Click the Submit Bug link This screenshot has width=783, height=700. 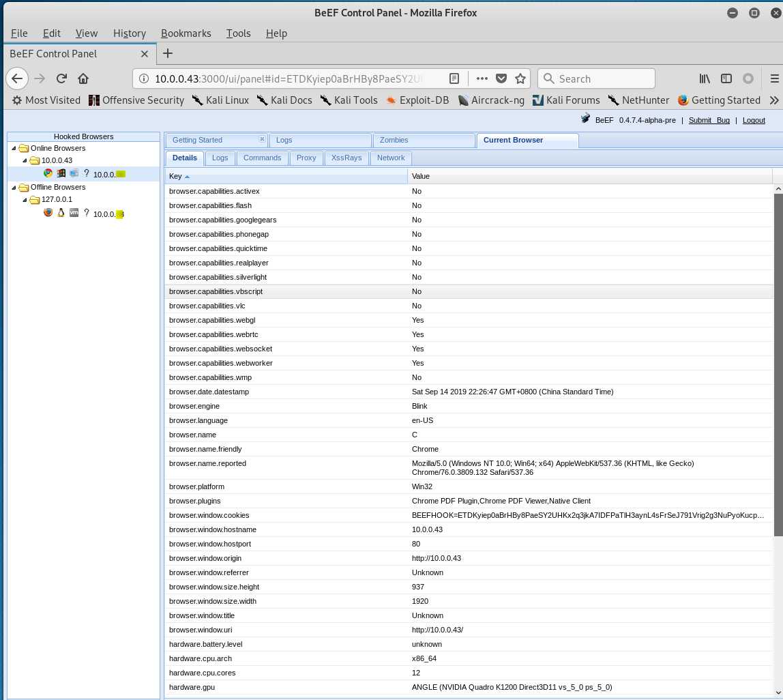(x=709, y=120)
